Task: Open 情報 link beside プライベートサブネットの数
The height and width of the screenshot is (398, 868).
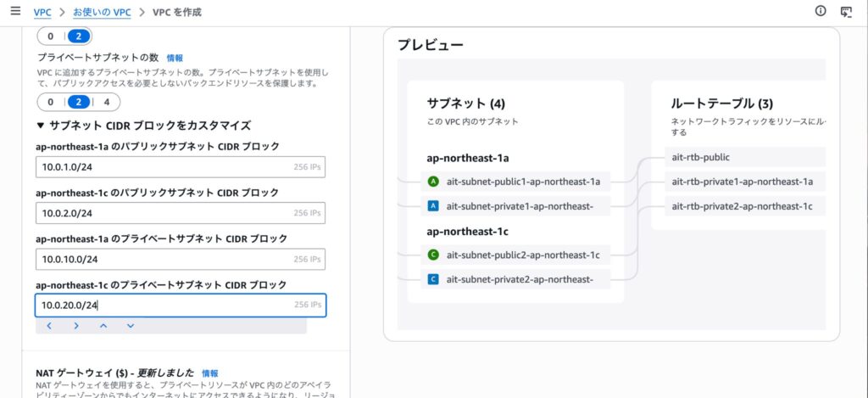Action: 175,59
